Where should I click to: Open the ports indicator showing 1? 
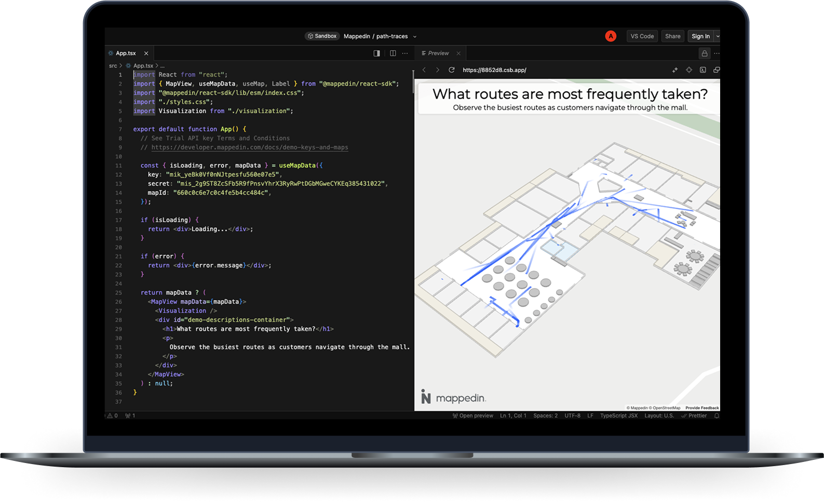130,416
